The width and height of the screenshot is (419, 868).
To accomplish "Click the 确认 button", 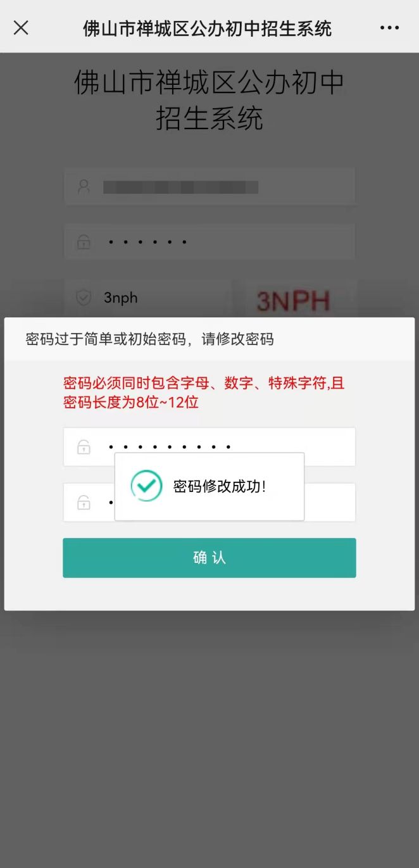I will 209,558.
